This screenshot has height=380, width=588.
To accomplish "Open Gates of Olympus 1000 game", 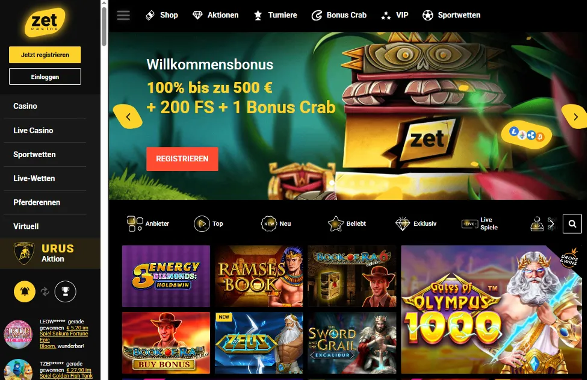I will [491, 310].
